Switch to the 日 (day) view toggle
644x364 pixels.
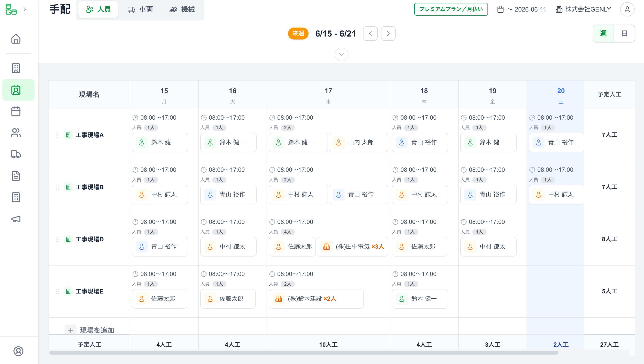624,34
